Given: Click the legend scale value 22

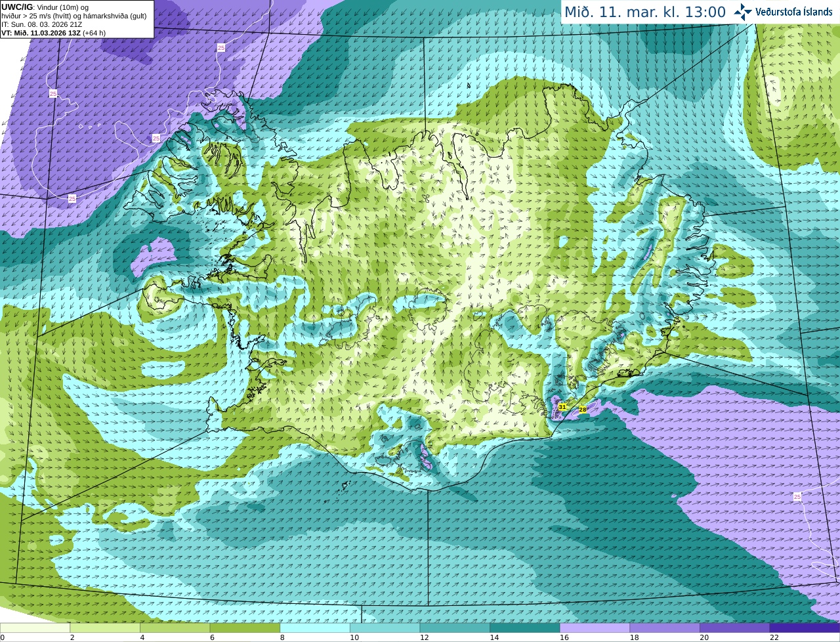Looking at the screenshot, I should coord(774,637).
